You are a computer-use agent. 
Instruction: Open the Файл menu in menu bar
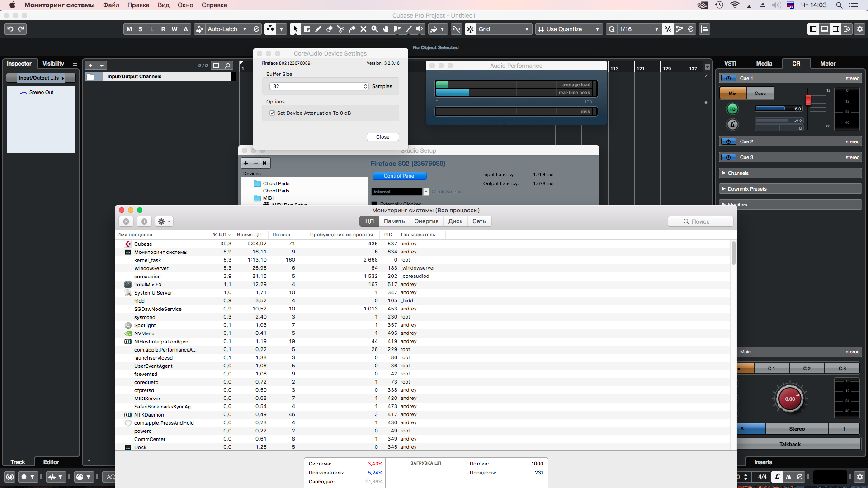[x=111, y=5]
